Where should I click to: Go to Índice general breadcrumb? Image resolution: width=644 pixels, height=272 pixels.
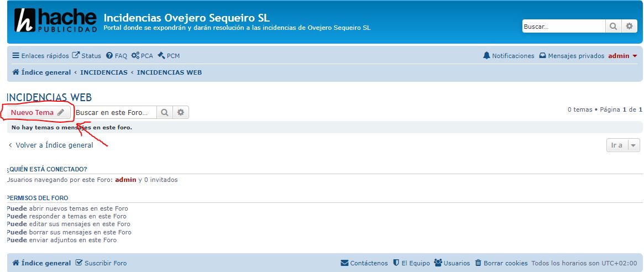tap(41, 72)
